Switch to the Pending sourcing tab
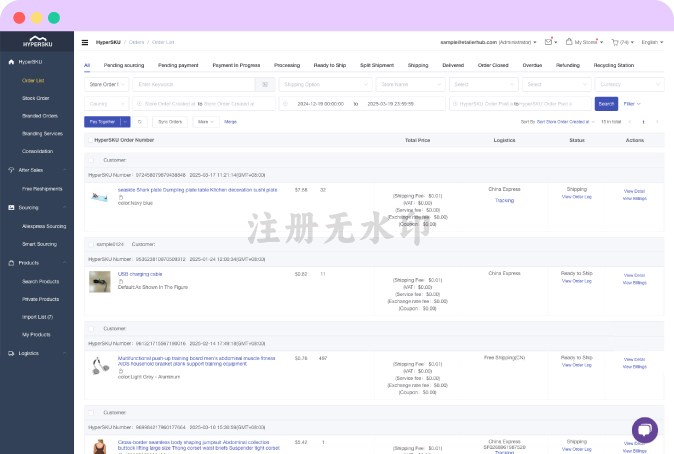 124,65
